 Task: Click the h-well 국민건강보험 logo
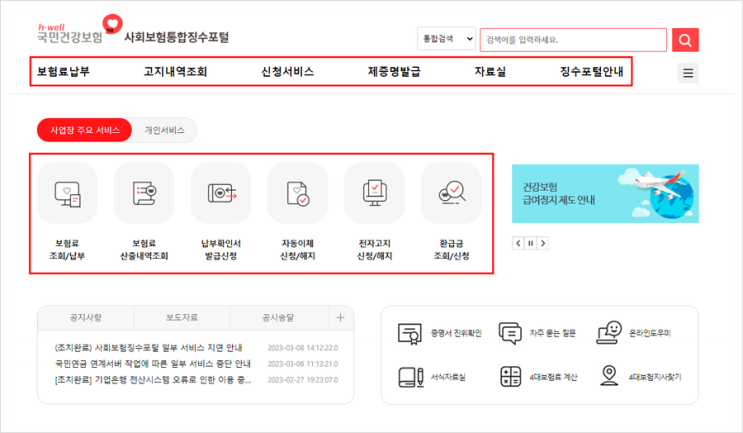pyautogui.click(x=79, y=30)
